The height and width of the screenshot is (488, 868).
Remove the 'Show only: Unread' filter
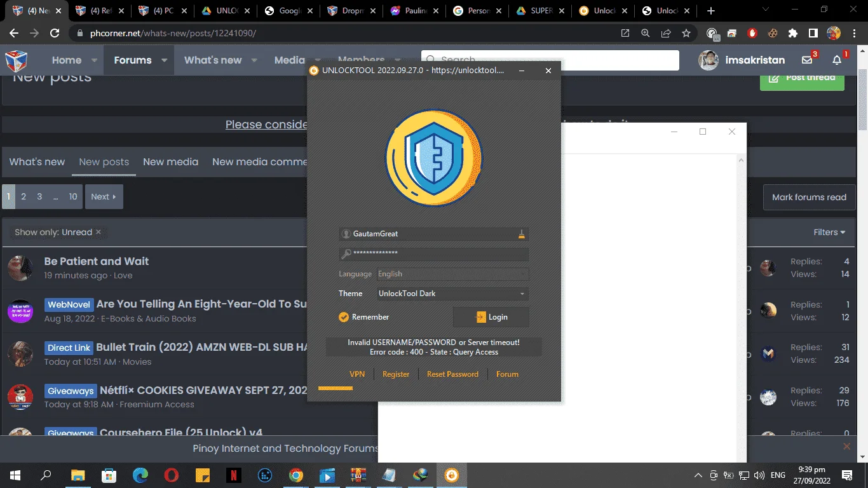pos(98,232)
